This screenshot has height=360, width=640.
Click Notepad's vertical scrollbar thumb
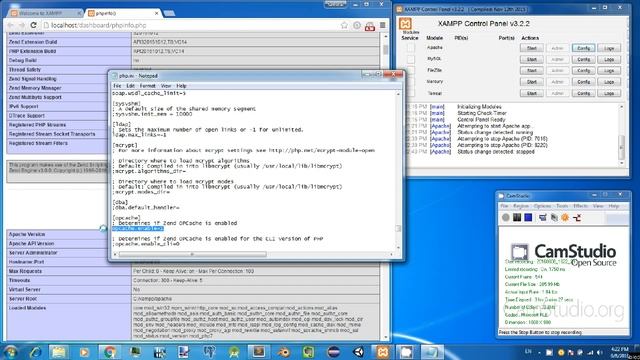tap(398, 229)
